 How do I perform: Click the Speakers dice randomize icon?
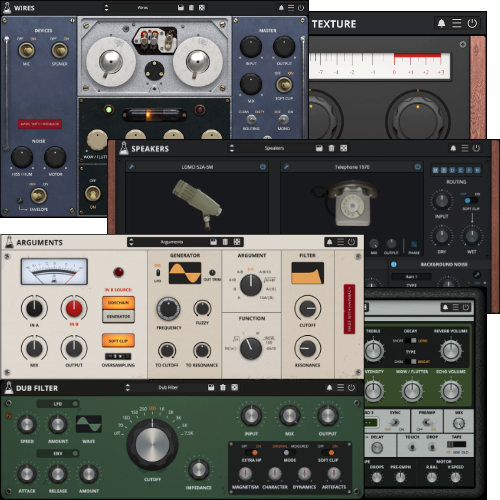pos(343,148)
